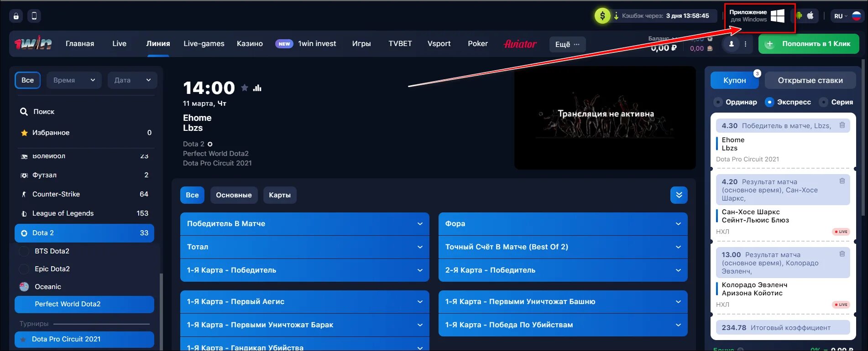Screen dimensions: 868x351
Task: Open the user profile avatar icon
Action: (732, 44)
